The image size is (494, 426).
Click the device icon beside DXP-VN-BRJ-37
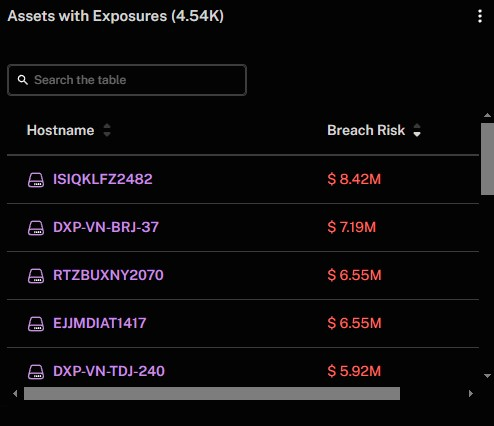coord(36,228)
